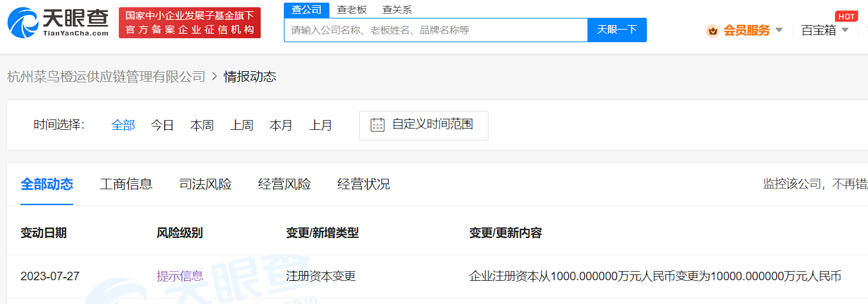This screenshot has width=868, height=304.
Task: Expand the 会员服务 dropdown arrow
Action: [779, 30]
